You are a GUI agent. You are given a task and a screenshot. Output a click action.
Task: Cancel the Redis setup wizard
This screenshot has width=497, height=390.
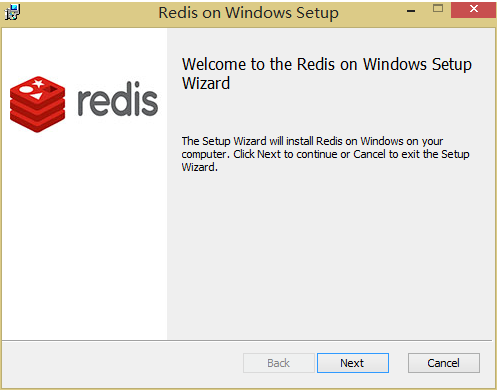(x=444, y=363)
